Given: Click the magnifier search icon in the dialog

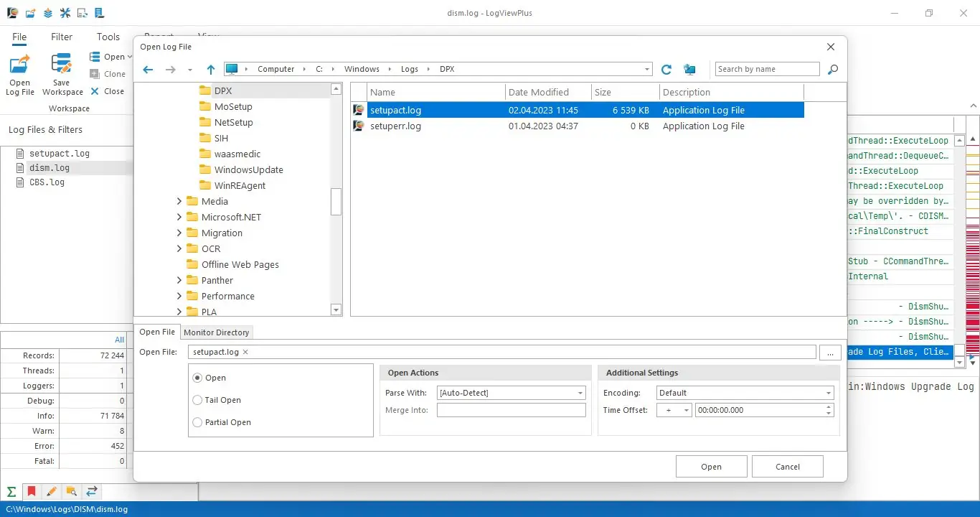Looking at the screenshot, I should 832,70.
